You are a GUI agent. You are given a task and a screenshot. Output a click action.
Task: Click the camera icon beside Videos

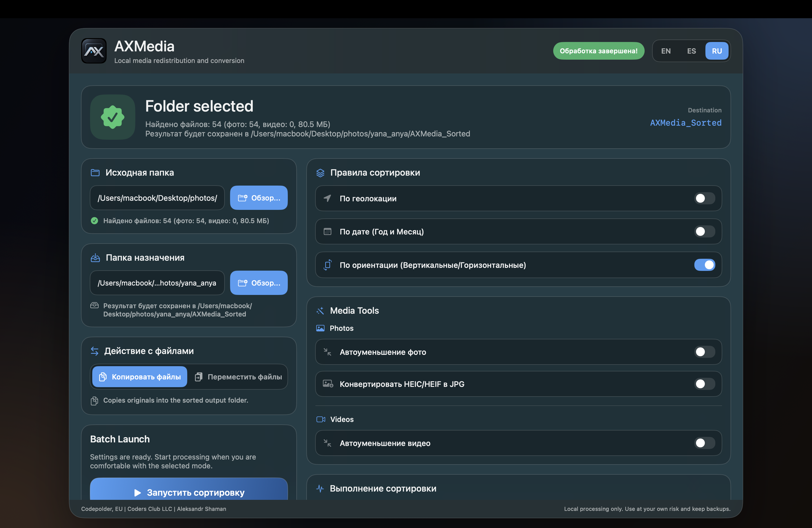point(321,419)
